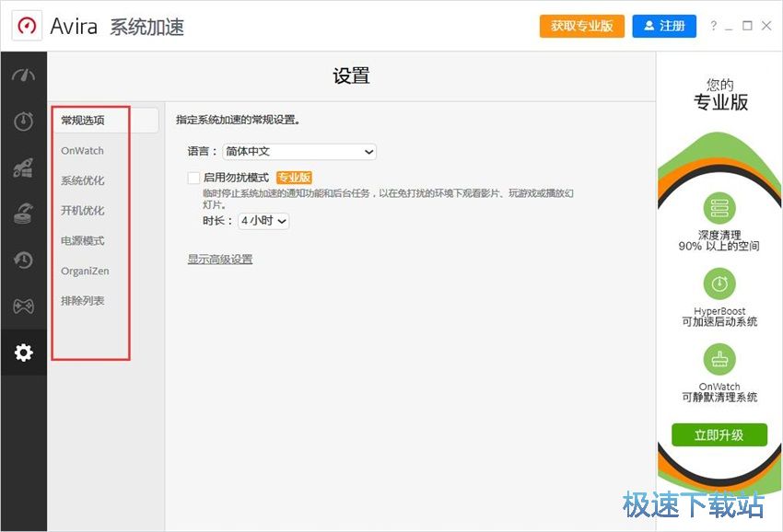Click the orange 获取专业版 button

(582, 26)
